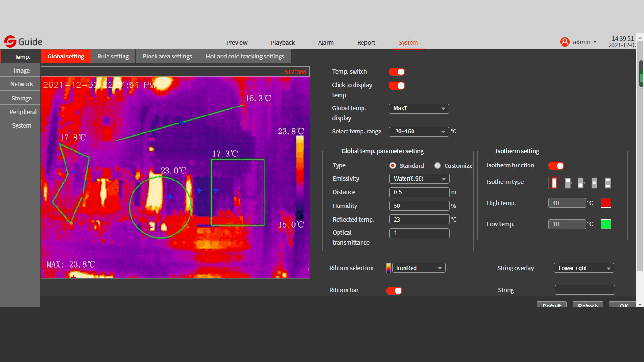The height and width of the screenshot is (362, 644).
Task: Switch to the Rule setting tab
Action: (x=113, y=56)
